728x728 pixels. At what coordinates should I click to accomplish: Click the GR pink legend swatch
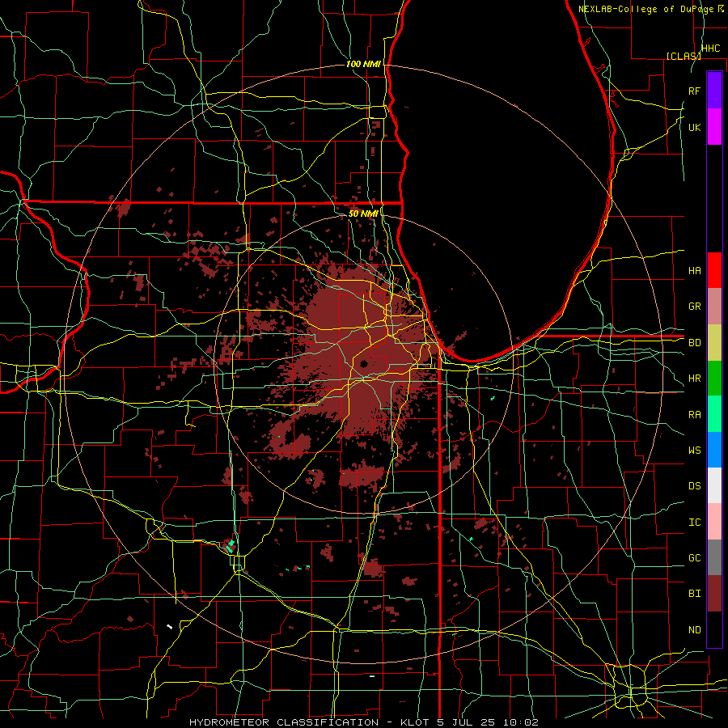pos(714,307)
